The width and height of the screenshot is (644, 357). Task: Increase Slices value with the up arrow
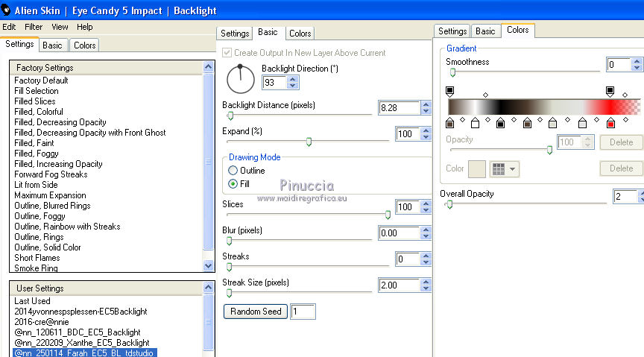click(x=426, y=203)
